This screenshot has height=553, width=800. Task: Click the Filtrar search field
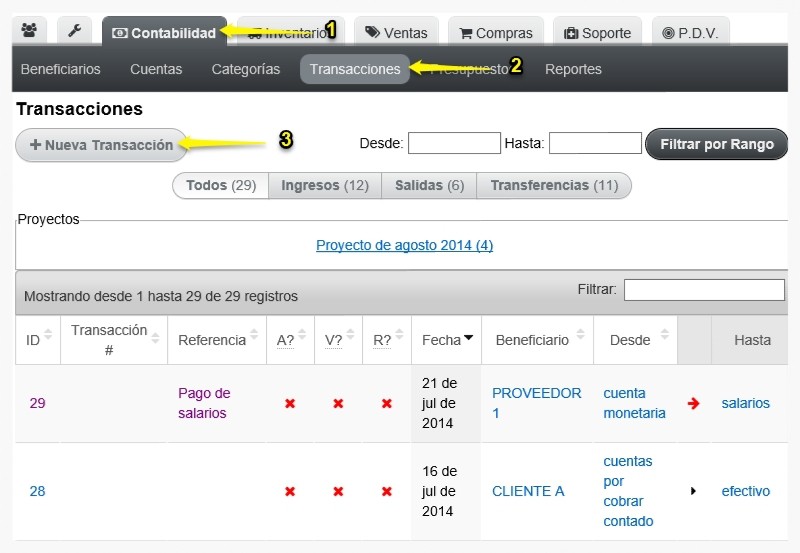coord(704,290)
